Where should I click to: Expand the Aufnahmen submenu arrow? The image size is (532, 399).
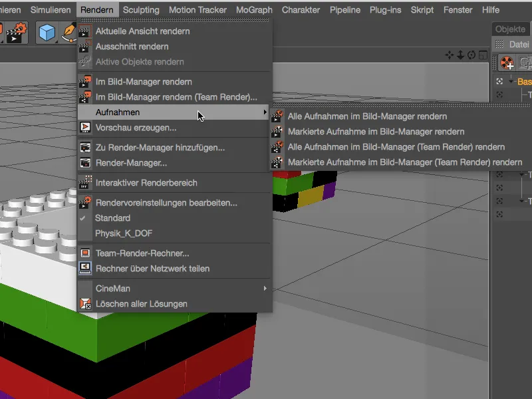coord(265,112)
